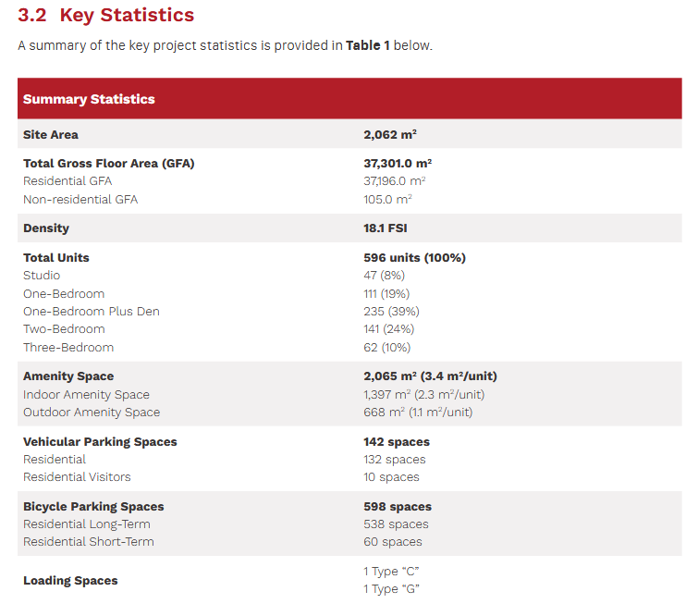The height and width of the screenshot is (616, 698).
Task: Click the "Three-Bedroom" unit type label
Action: [x=68, y=348]
